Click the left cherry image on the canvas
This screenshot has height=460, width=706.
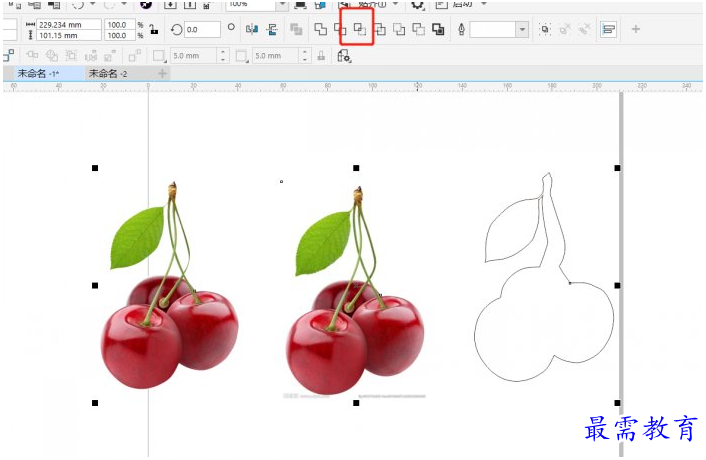click(x=169, y=285)
